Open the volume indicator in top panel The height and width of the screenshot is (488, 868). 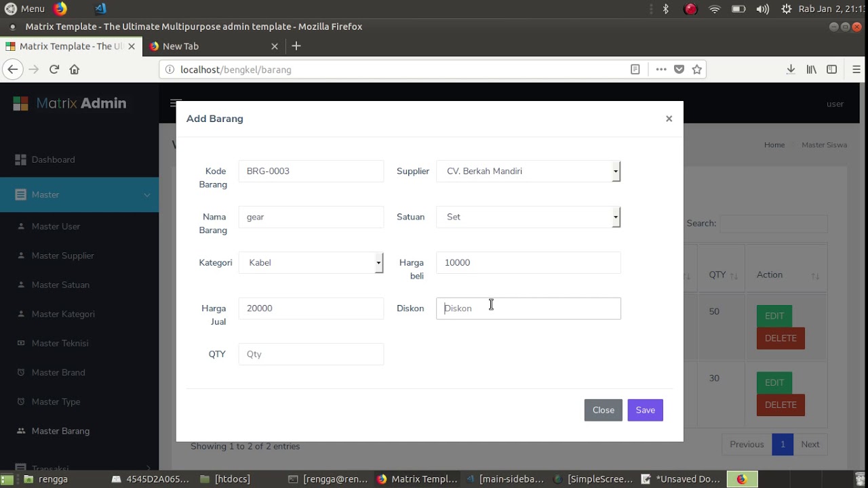[762, 9]
